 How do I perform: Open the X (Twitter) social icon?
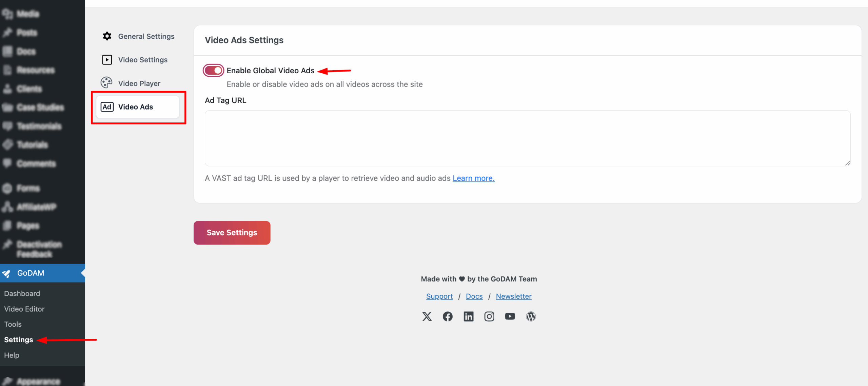point(427,316)
